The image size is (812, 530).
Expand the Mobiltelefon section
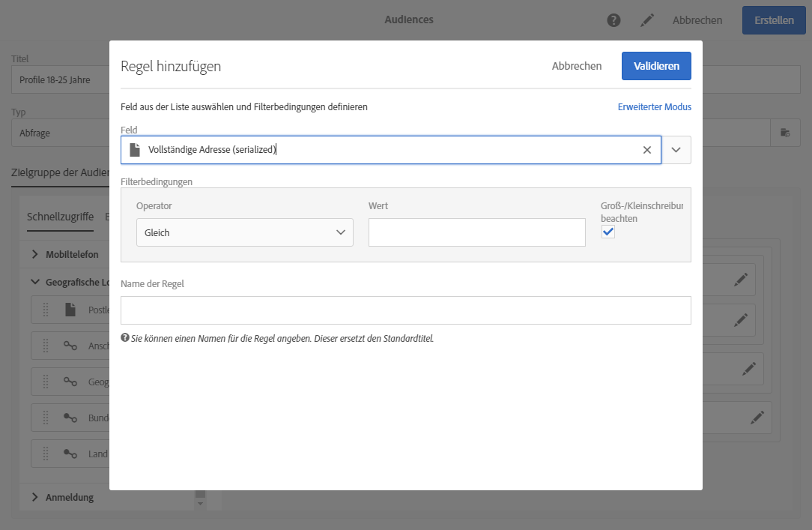click(x=35, y=255)
